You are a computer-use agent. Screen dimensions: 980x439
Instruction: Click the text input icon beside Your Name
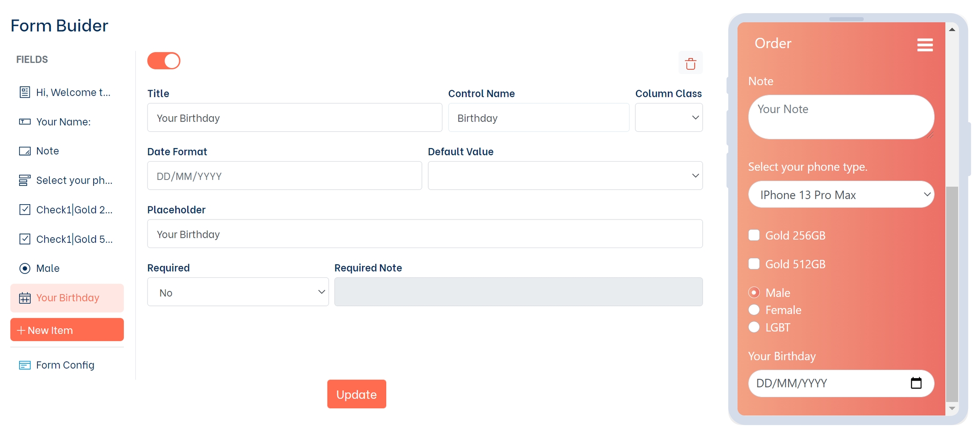click(x=25, y=122)
